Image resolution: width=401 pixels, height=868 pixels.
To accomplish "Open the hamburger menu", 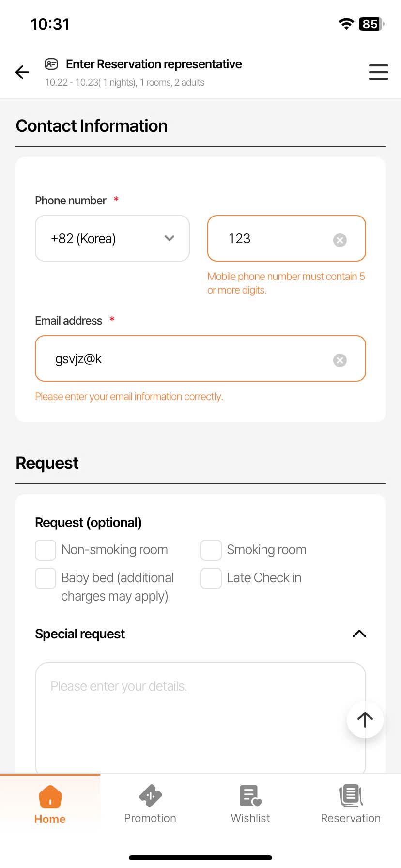I will (378, 72).
